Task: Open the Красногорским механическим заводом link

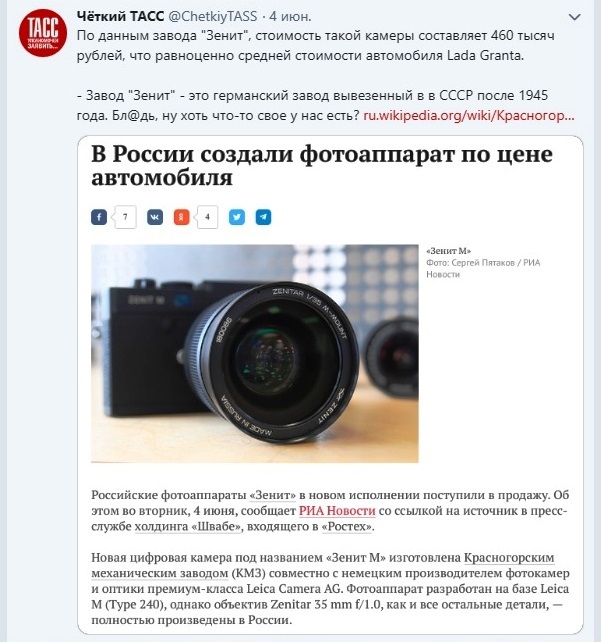Action: 323,565
